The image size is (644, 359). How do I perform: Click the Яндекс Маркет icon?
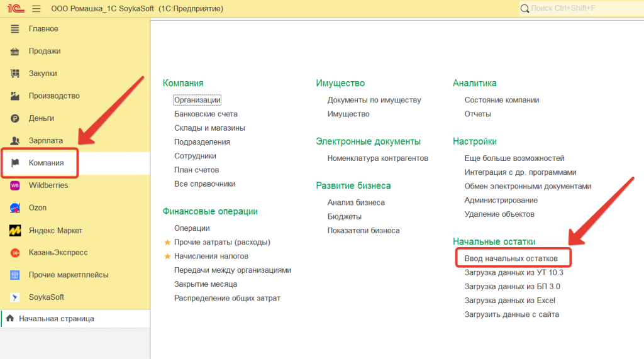[16, 231]
